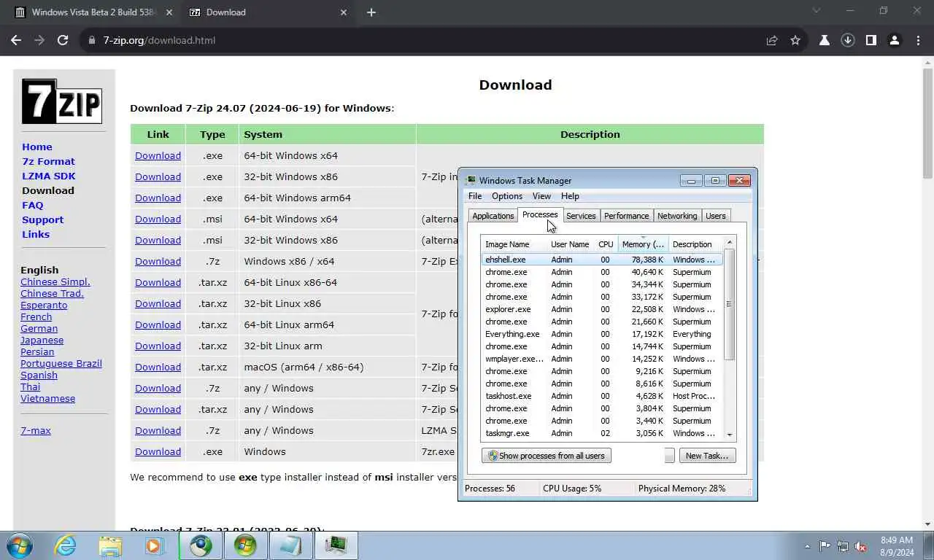
Task: Open the network icon in system tray
Action: [843, 545]
